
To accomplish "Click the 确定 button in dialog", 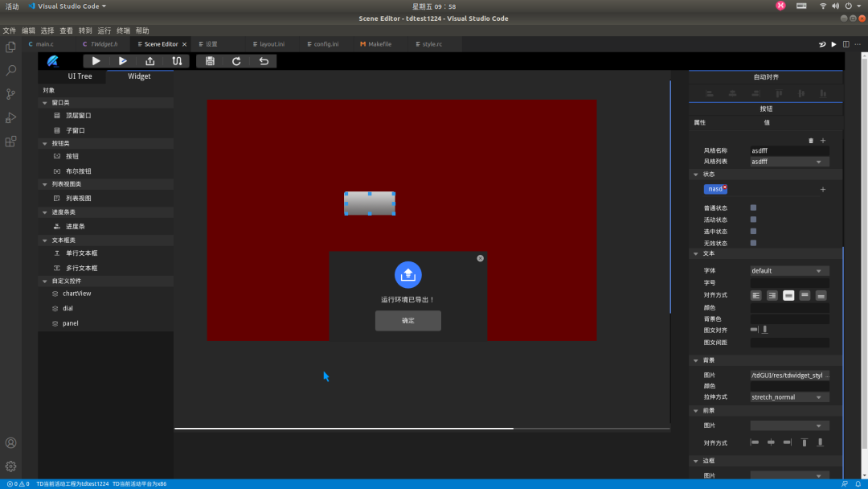I will pyautogui.click(x=407, y=321).
